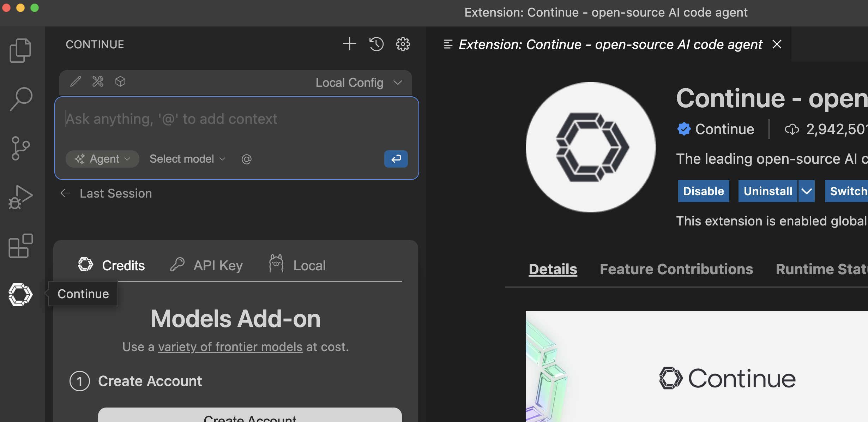This screenshot has height=422, width=868.
Task: Click the Continue banner image in details
Action: pos(697,366)
